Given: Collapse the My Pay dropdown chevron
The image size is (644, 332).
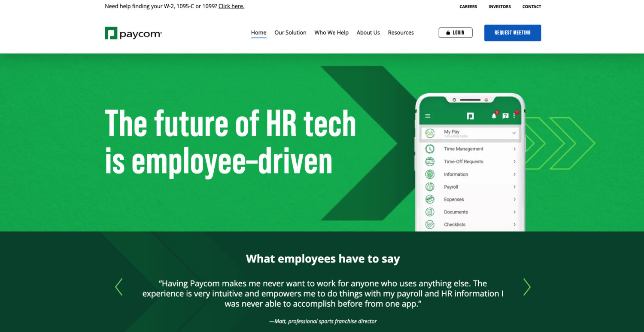Looking at the screenshot, I should point(514,133).
